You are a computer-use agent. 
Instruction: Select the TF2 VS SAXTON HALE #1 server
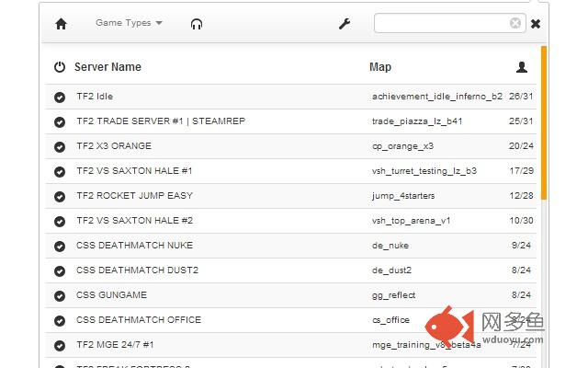[134, 171]
